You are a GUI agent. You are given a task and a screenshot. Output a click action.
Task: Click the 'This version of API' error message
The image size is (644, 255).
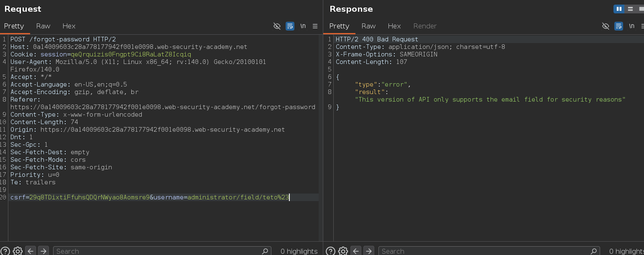tap(490, 99)
